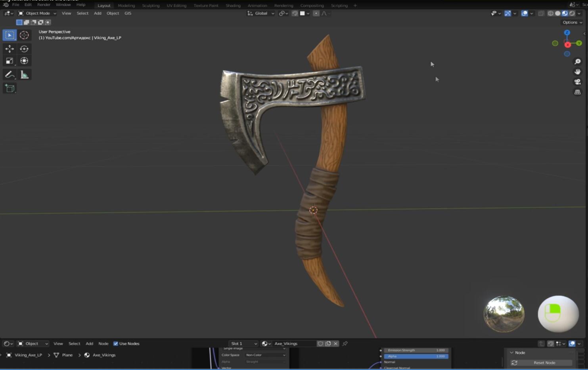This screenshot has height=370, width=588.
Task: Click the HDRI environment preview sphere
Action: coord(504,314)
